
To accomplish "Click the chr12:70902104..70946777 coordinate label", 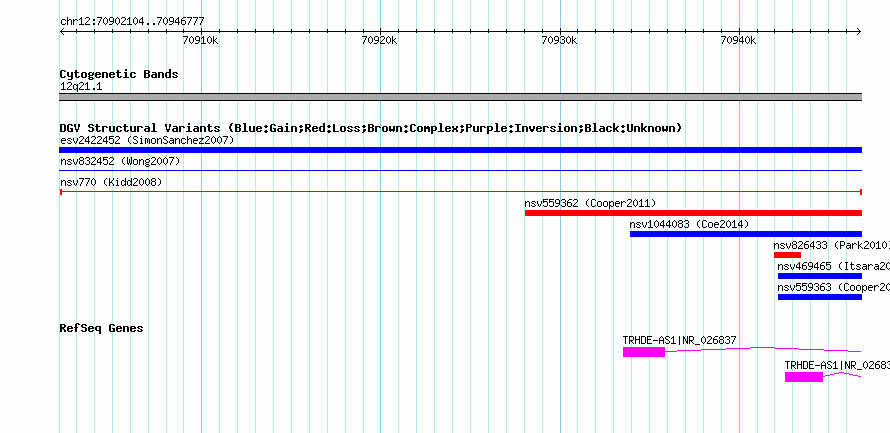I will (x=132, y=22).
